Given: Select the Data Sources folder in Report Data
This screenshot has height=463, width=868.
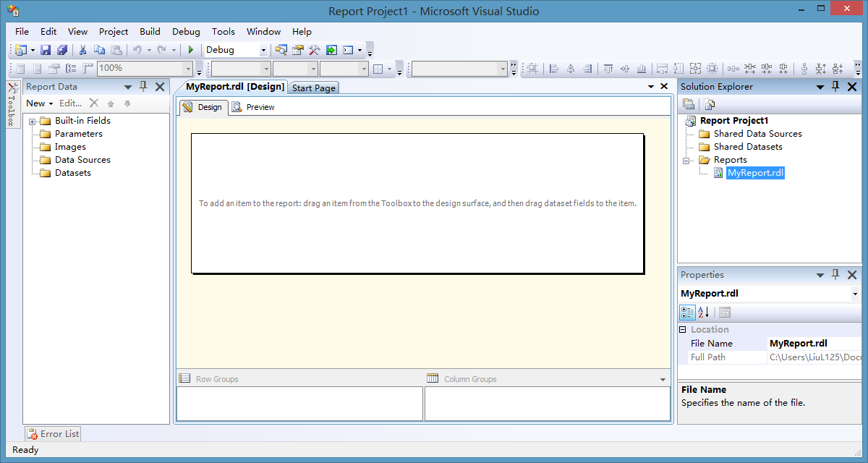Looking at the screenshot, I should coord(82,160).
